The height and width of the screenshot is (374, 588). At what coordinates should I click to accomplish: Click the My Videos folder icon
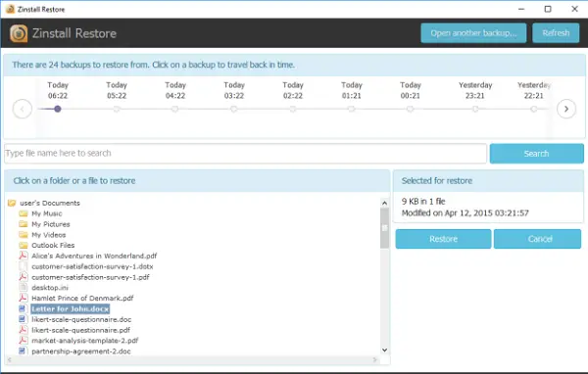click(x=24, y=235)
